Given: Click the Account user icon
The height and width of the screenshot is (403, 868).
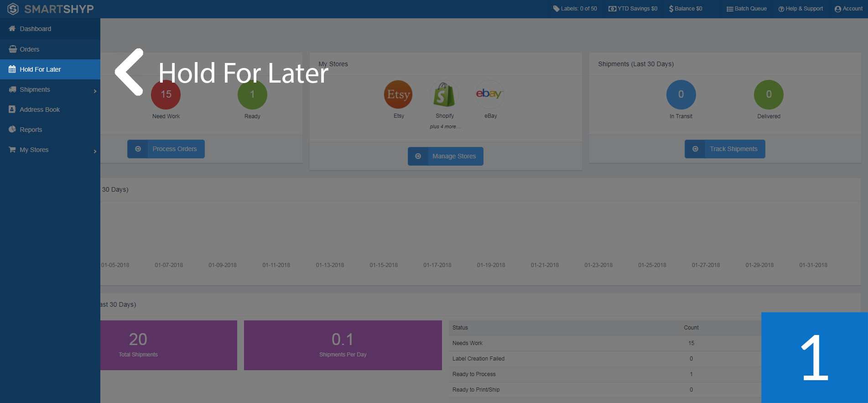Looking at the screenshot, I should point(838,9).
